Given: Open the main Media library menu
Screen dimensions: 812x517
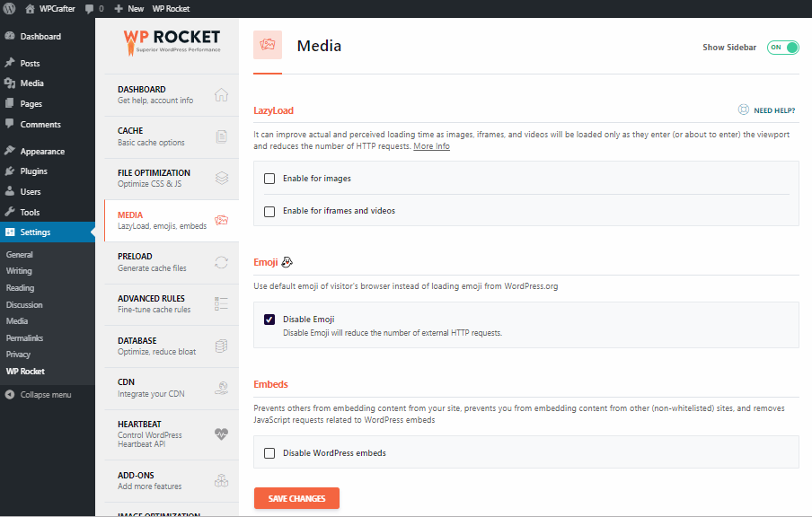Looking at the screenshot, I should (x=47, y=83).
